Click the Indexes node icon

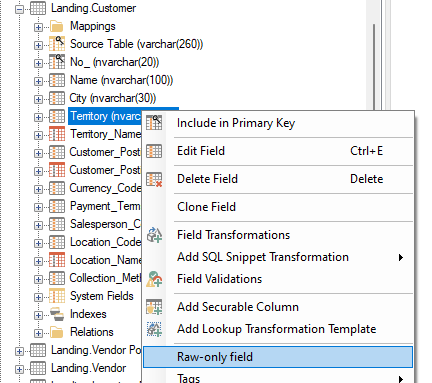tap(57, 314)
